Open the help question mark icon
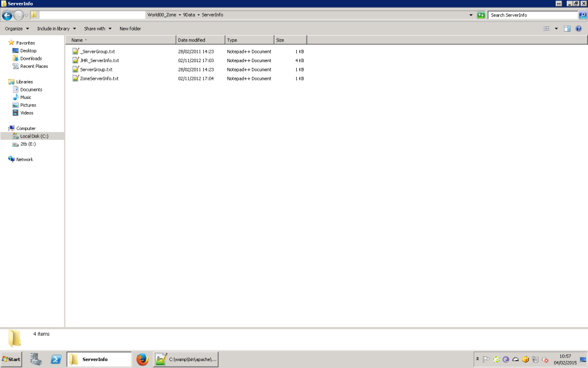Image resolution: width=588 pixels, height=368 pixels. coord(579,28)
